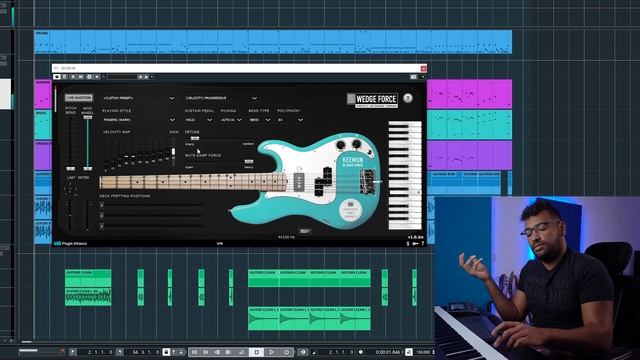Select the lower Guitar Clean audio clip row

[x=309, y=318]
